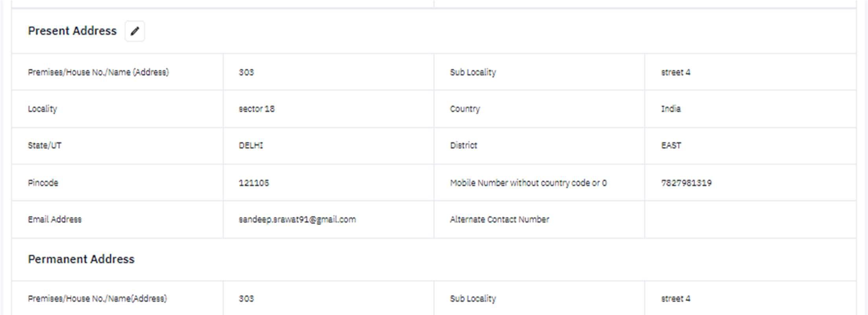Click the empty Alternate Contact Number cell
868x315 pixels.
coord(750,219)
